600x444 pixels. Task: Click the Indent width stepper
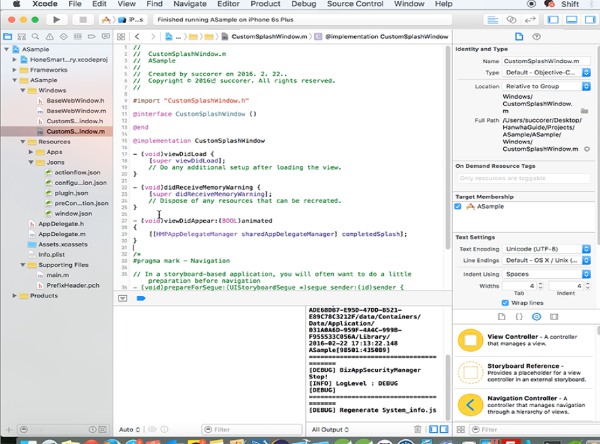pyautogui.click(x=587, y=286)
